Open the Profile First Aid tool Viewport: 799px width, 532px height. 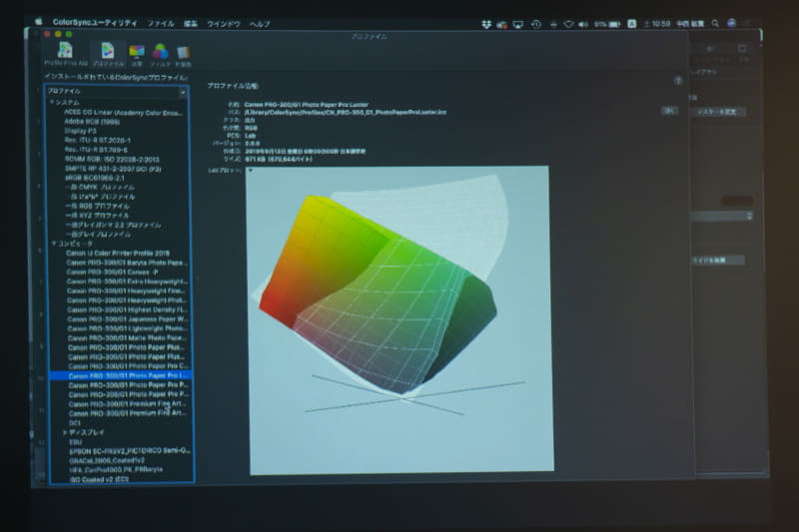(65, 55)
